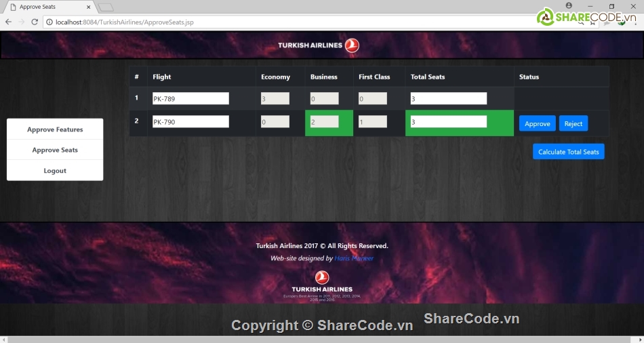Reload the page with the refresh icon

coord(35,22)
